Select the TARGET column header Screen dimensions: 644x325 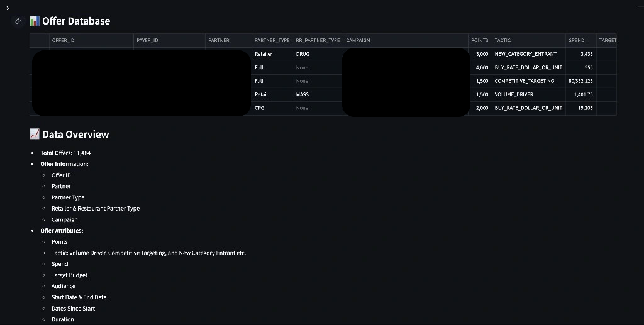(x=607, y=40)
